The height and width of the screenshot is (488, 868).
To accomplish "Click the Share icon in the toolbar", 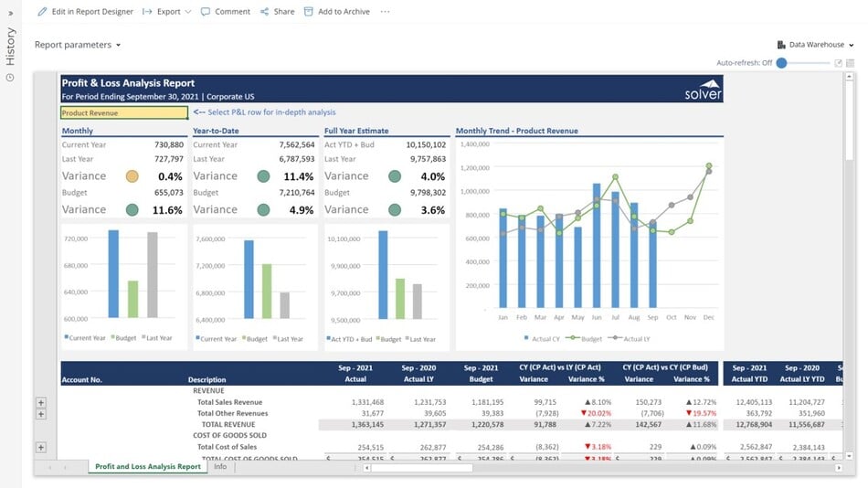I will tap(264, 12).
